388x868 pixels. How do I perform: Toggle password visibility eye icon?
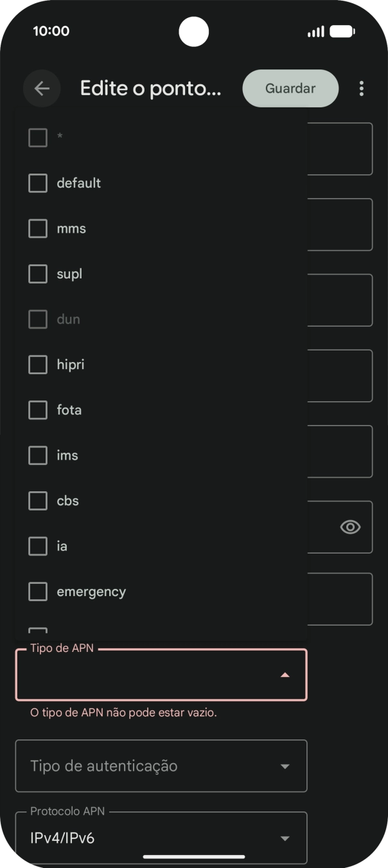coord(350,527)
